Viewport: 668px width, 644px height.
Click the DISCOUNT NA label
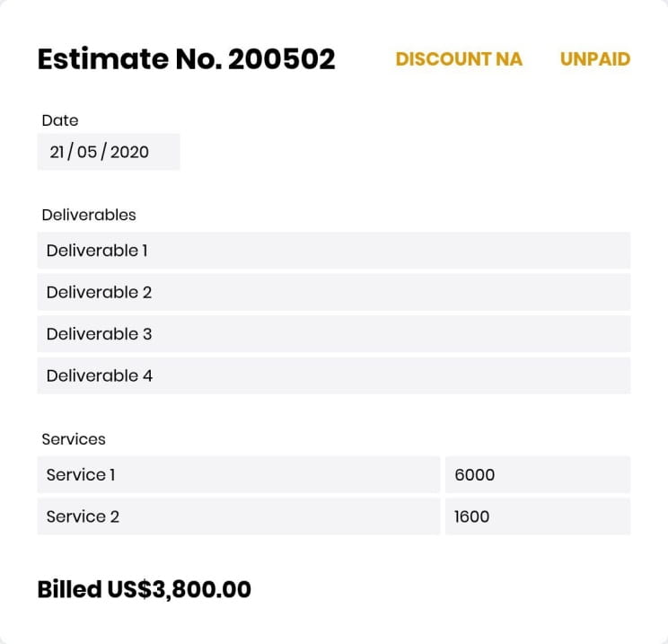pyautogui.click(x=459, y=59)
